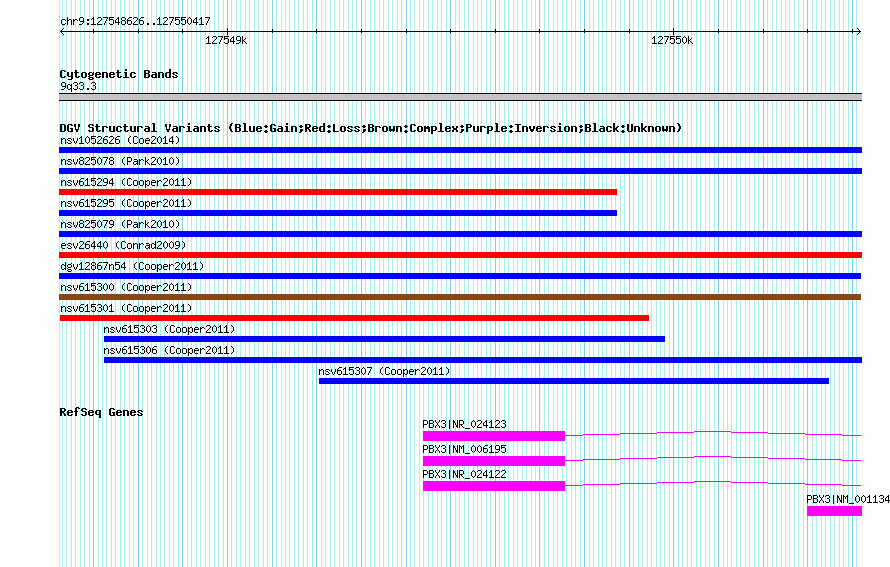Screen dimensions: 890x567
Task: Open the nsv615301 (Cooper2011) label
Action: (x=126, y=308)
